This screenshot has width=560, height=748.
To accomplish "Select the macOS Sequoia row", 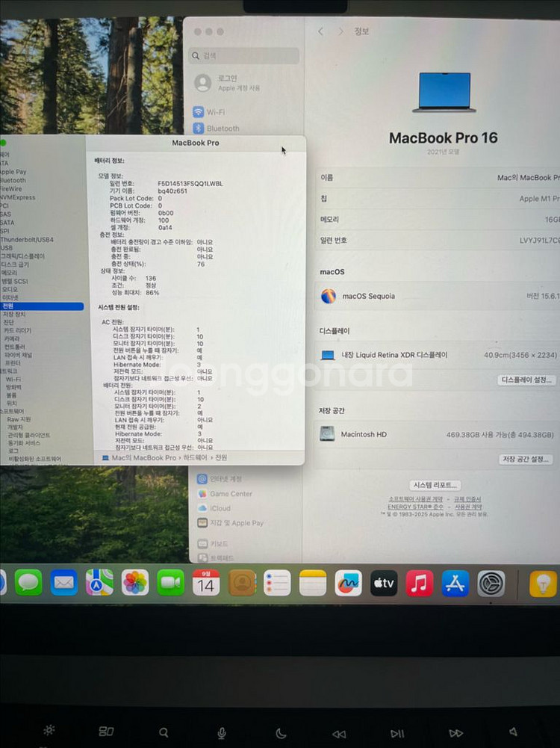I will point(437,296).
